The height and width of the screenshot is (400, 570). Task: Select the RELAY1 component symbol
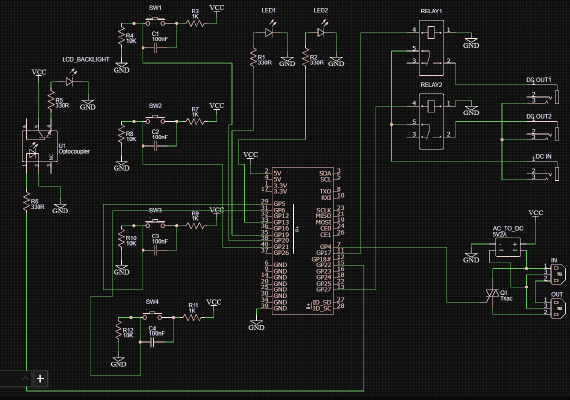click(431, 48)
